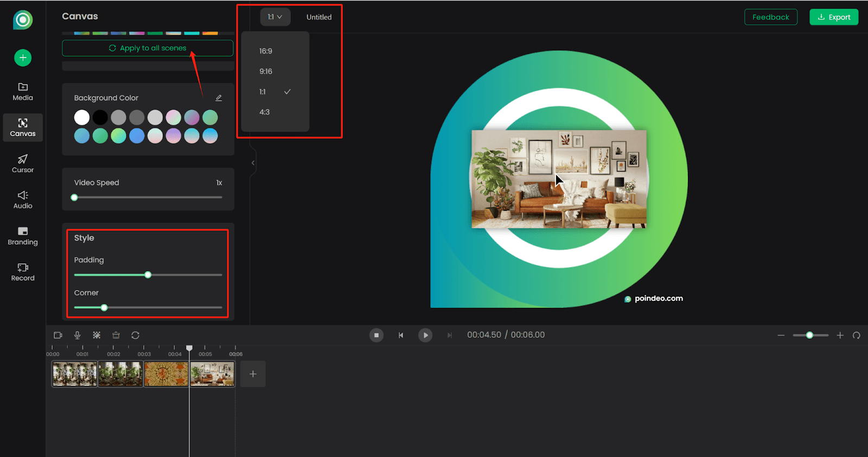
Task: Select the second timeline clip thumbnail
Action: (x=120, y=374)
